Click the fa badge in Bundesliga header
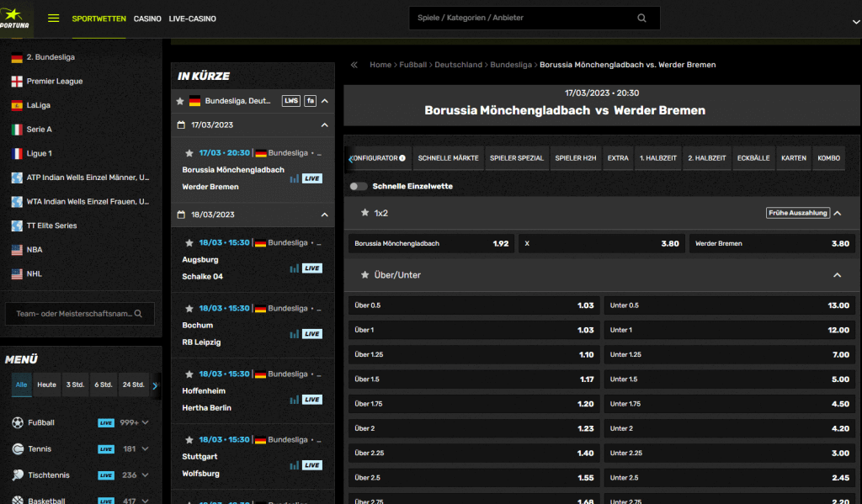 coord(311,101)
